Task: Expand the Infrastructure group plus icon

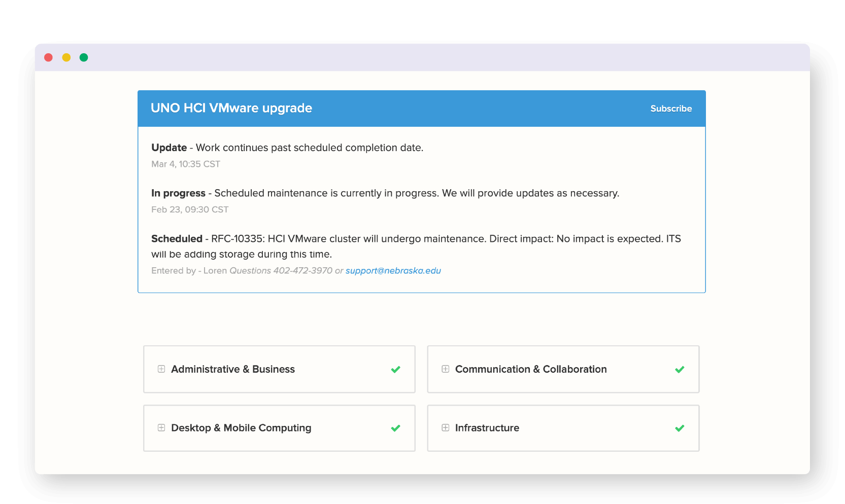Action: pyautogui.click(x=445, y=428)
